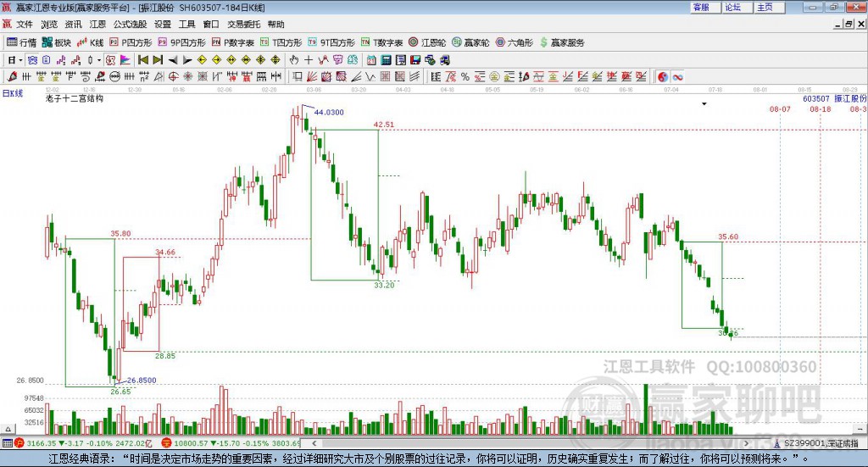Click the 论坛 forum button
Image resolution: width=868 pixels, height=467 pixels.
pos(737,7)
